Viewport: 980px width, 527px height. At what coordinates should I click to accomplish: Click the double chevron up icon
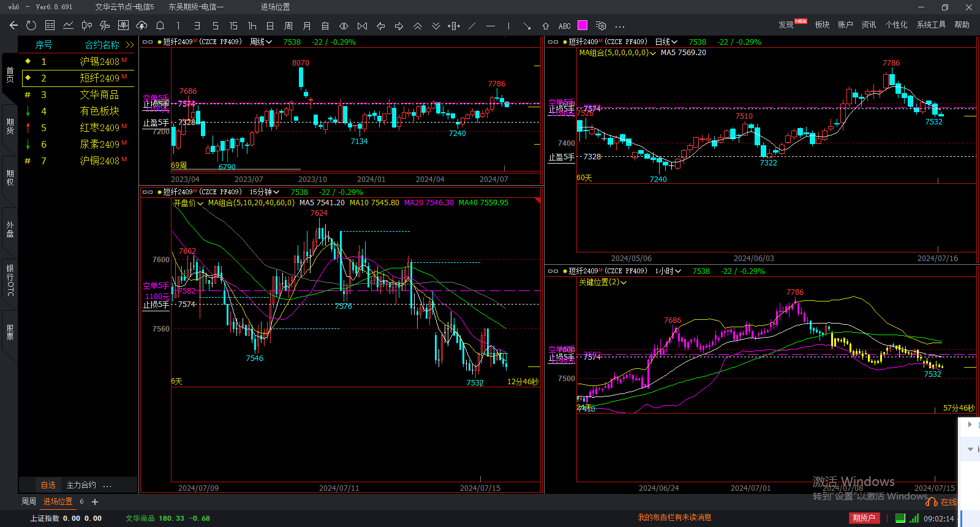pos(417,26)
